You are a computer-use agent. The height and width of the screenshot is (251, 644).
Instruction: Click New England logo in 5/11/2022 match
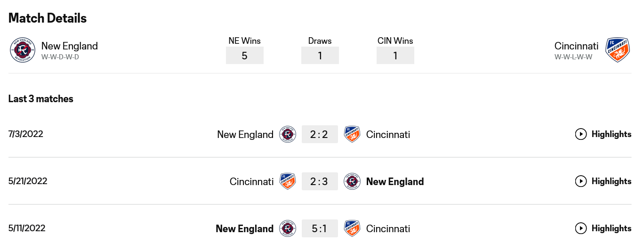coord(288,228)
